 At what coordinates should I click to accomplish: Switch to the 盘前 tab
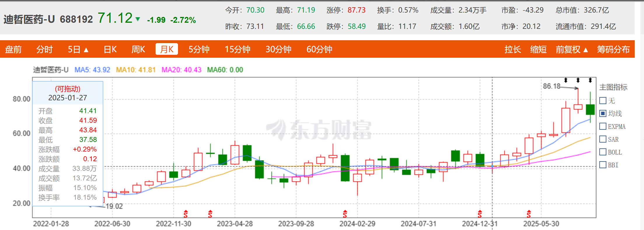point(13,49)
